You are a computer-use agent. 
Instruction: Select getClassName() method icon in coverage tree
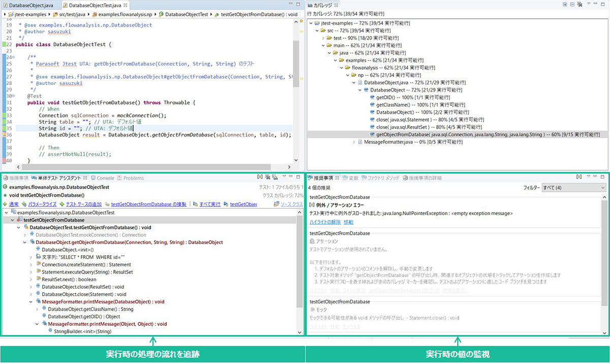(x=372, y=105)
